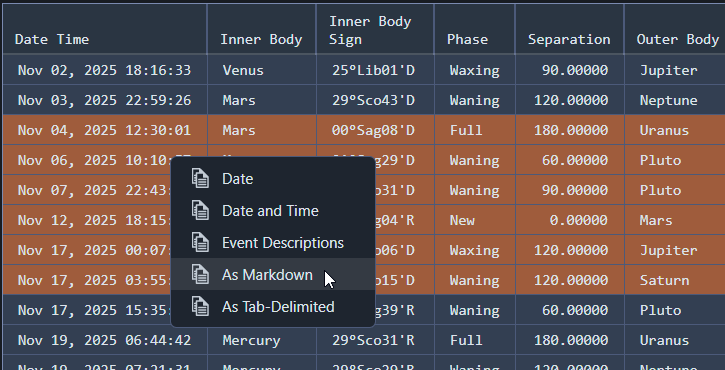This screenshot has height=370, width=725.
Task: Select the Nov 02, 2025 18:16:33 cell
Action: click(105, 70)
